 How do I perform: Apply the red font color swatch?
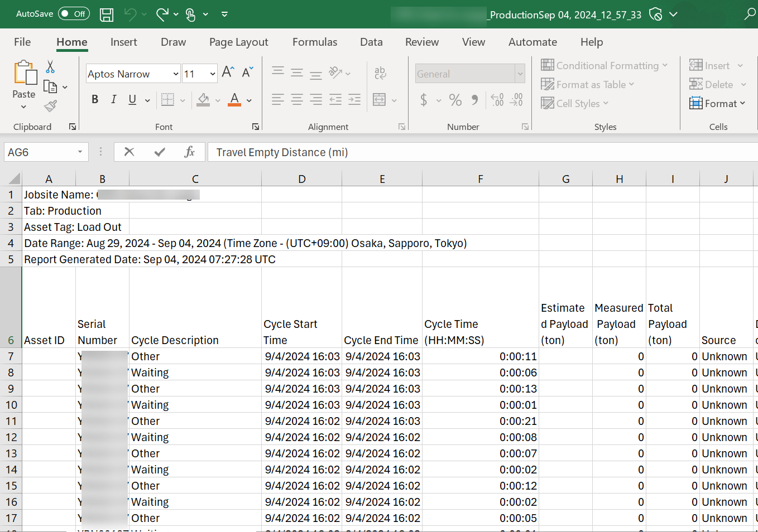pyautogui.click(x=235, y=100)
